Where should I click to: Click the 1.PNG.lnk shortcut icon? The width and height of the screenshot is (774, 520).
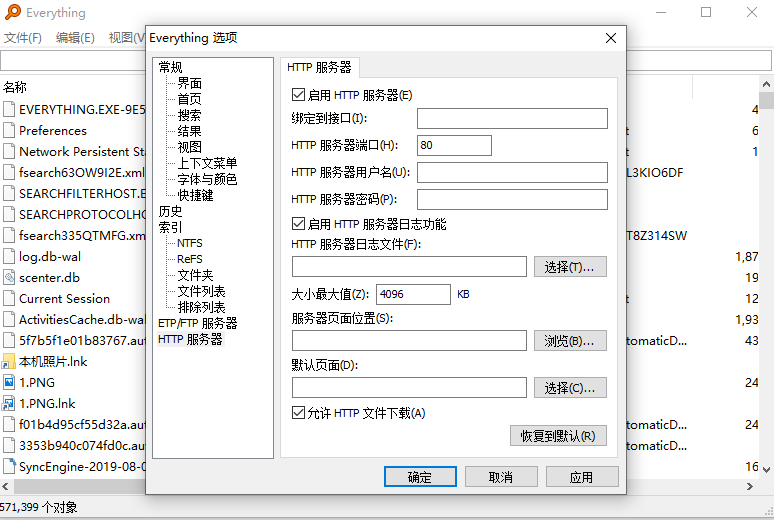(9, 403)
